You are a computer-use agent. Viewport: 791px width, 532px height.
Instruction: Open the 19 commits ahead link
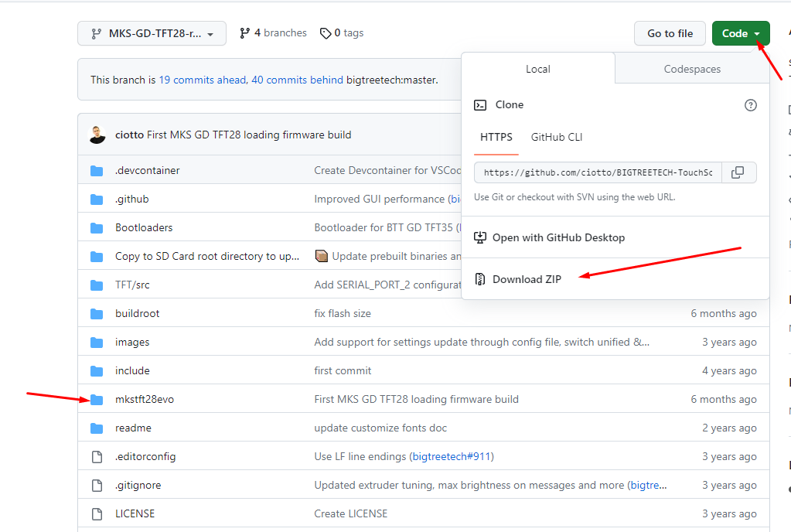[x=203, y=80]
